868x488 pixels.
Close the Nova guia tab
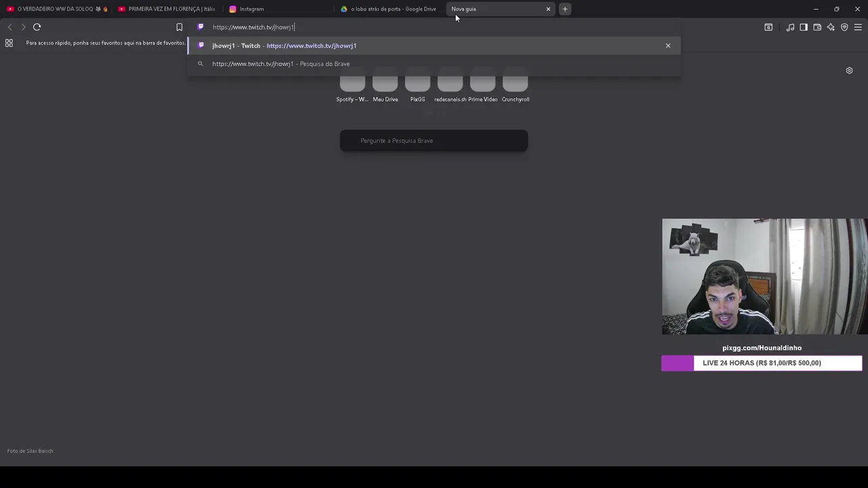pyautogui.click(x=548, y=9)
